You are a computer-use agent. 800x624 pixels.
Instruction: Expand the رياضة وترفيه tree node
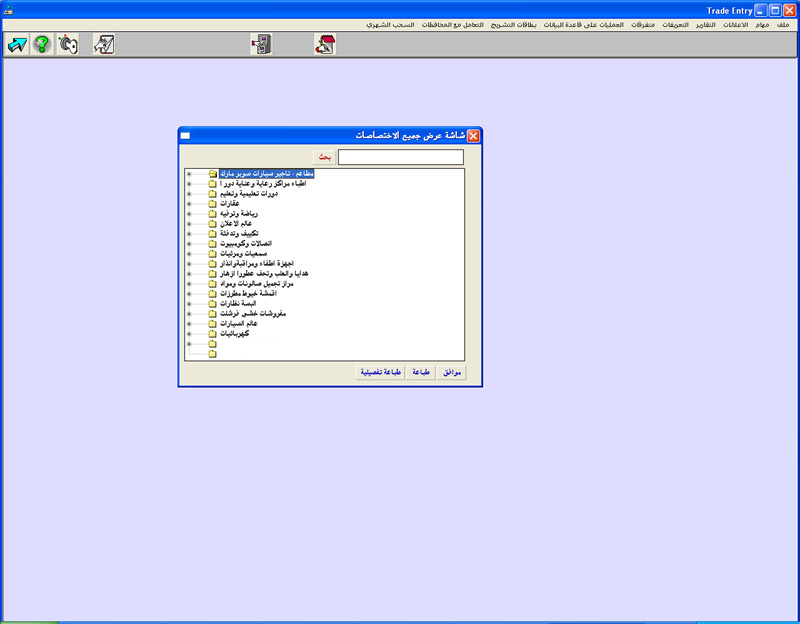(188, 213)
